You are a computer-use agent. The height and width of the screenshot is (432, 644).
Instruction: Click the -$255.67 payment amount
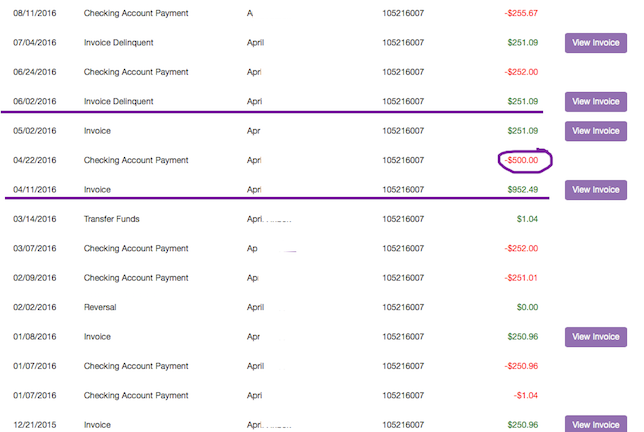(521, 13)
